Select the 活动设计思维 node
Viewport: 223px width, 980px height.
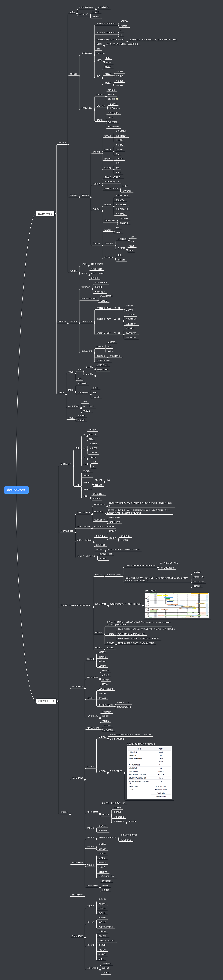click(77, 778)
